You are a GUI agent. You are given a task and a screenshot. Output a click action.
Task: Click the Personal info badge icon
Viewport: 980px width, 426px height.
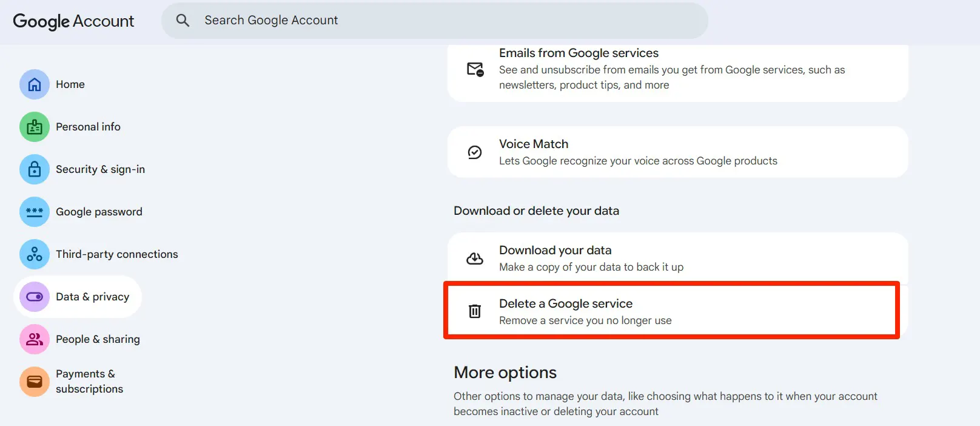(x=35, y=127)
